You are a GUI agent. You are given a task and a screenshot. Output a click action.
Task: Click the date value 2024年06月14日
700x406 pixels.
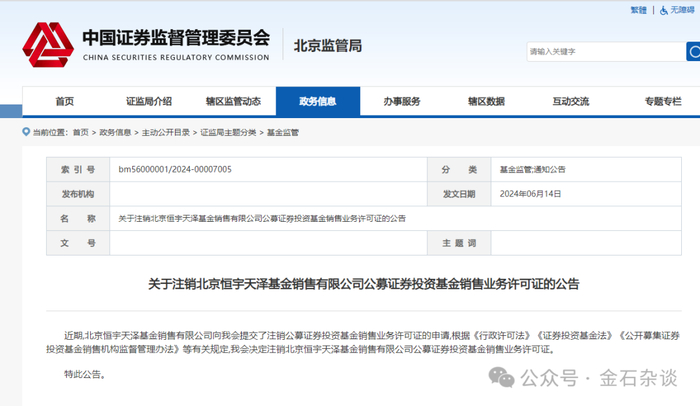tap(530, 194)
